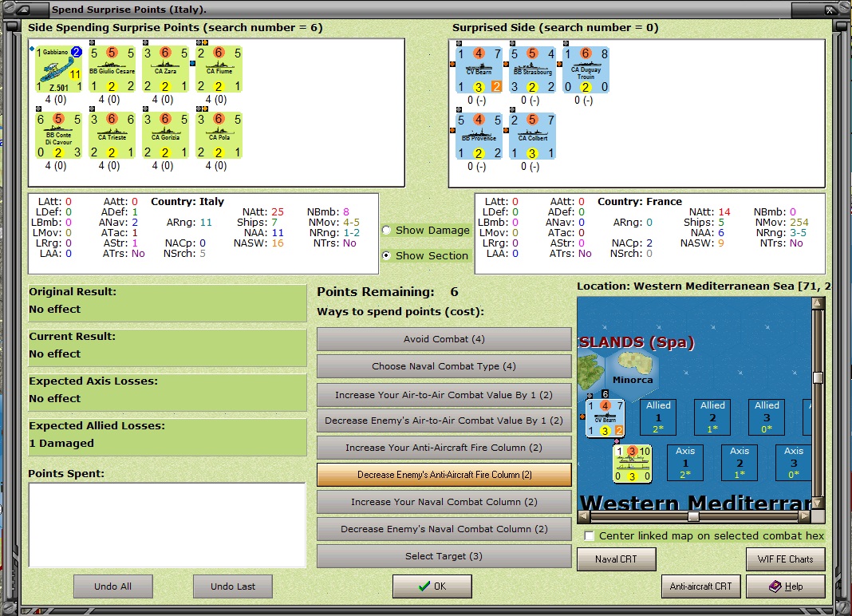The height and width of the screenshot is (616, 852).
Task: Click the map horizontal scrollbar right arrow
Action: pos(805,516)
